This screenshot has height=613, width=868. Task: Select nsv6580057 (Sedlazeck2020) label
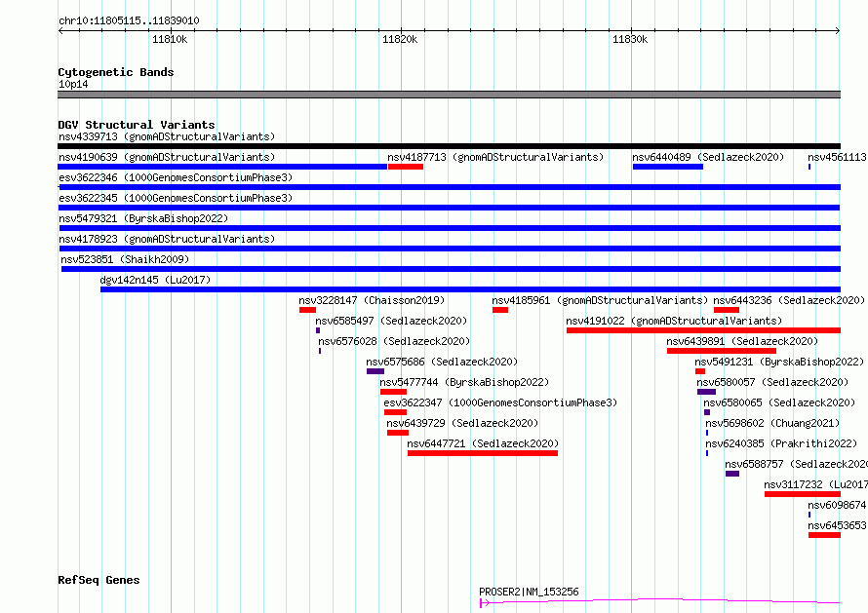pyautogui.click(x=772, y=382)
